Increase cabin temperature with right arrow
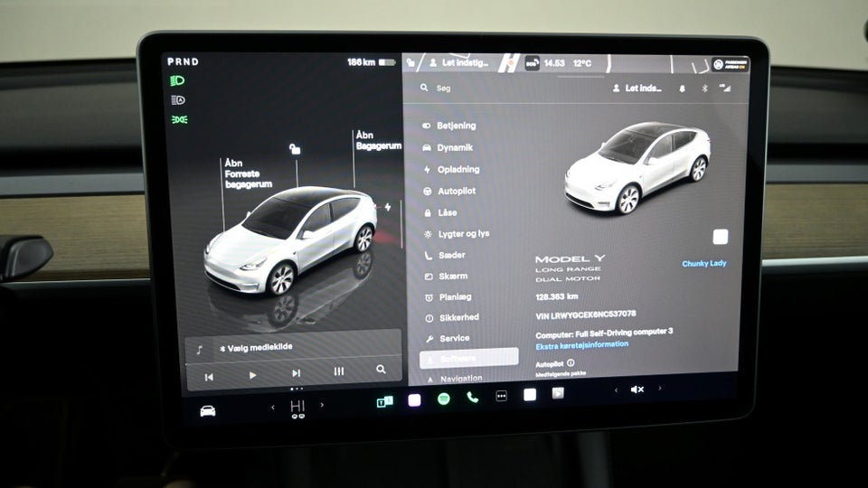The height and width of the screenshot is (488, 868). point(322,405)
